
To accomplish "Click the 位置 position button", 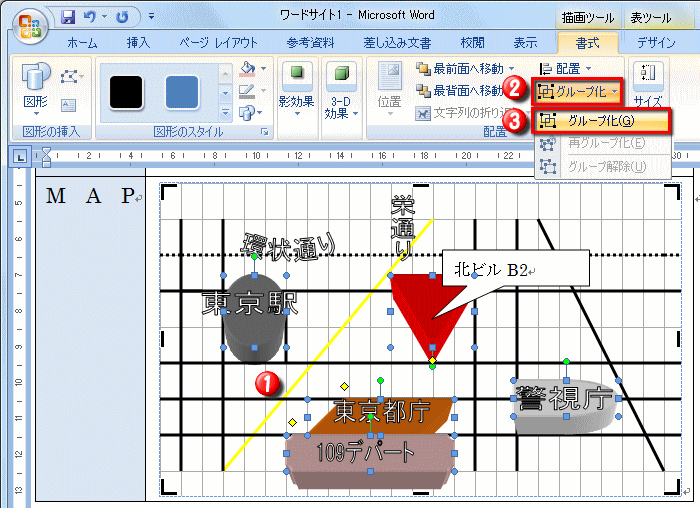I will coord(389,89).
